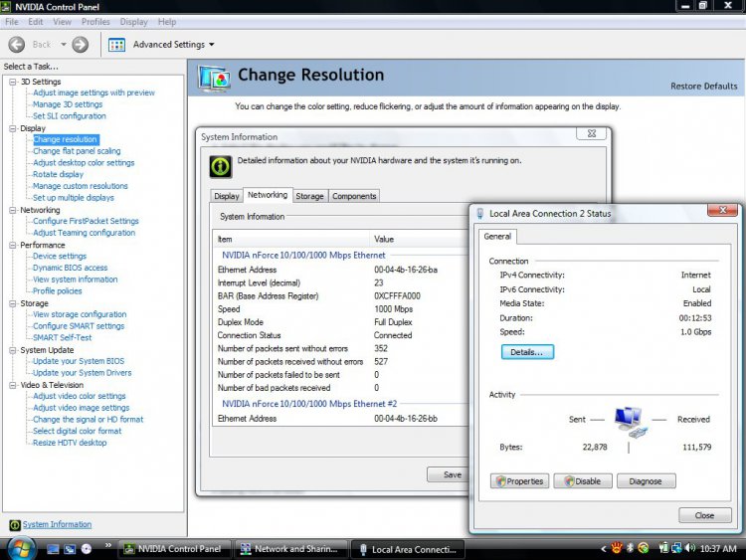
Task: Switch to the Storage tab
Action: click(x=309, y=196)
